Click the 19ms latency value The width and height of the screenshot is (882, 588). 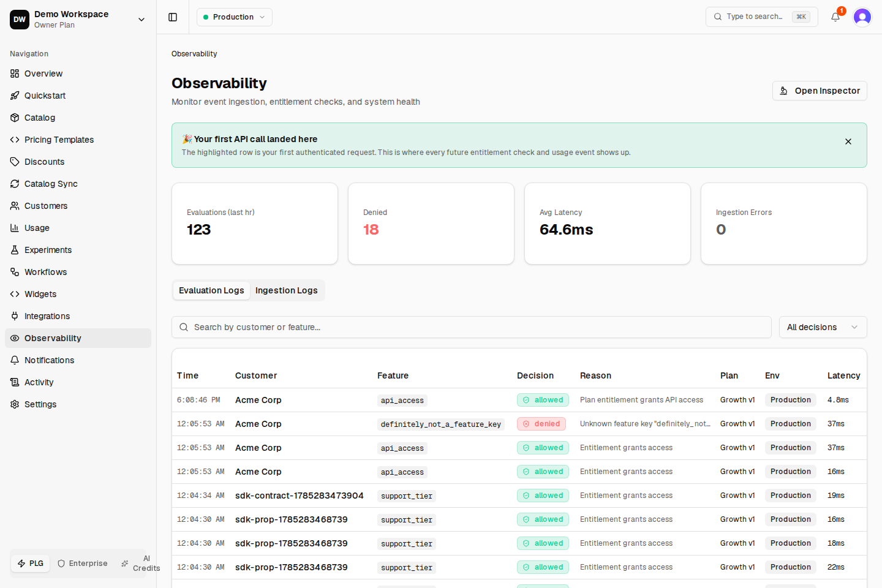pyautogui.click(x=836, y=496)
